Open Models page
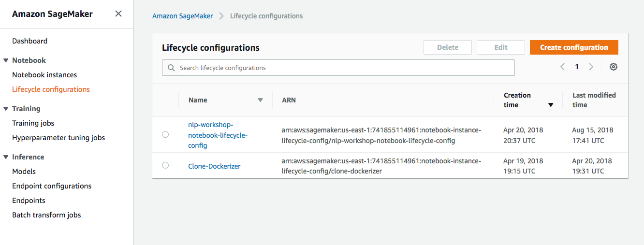The image size is (644, 245). [24, 172]
